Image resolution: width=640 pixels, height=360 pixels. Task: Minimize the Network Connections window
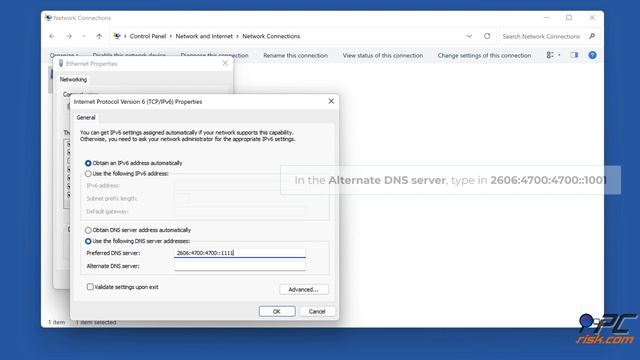[x=546, y=18]
